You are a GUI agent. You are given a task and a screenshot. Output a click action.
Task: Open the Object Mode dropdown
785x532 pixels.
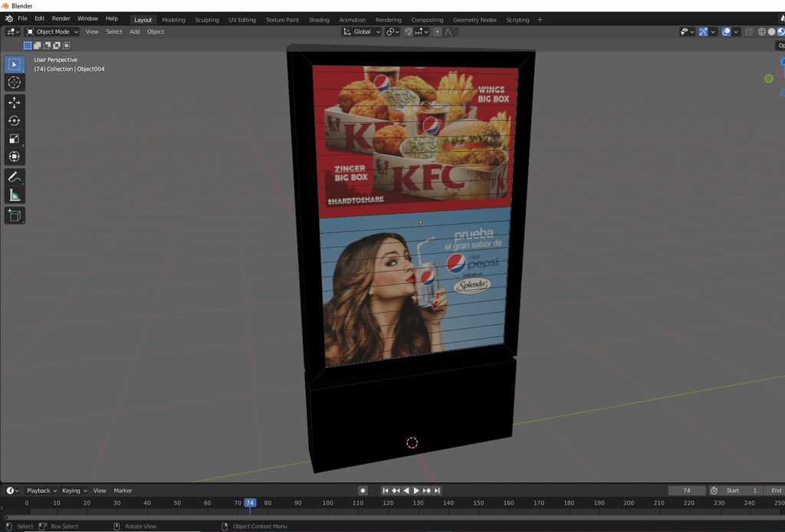point(52,31)
